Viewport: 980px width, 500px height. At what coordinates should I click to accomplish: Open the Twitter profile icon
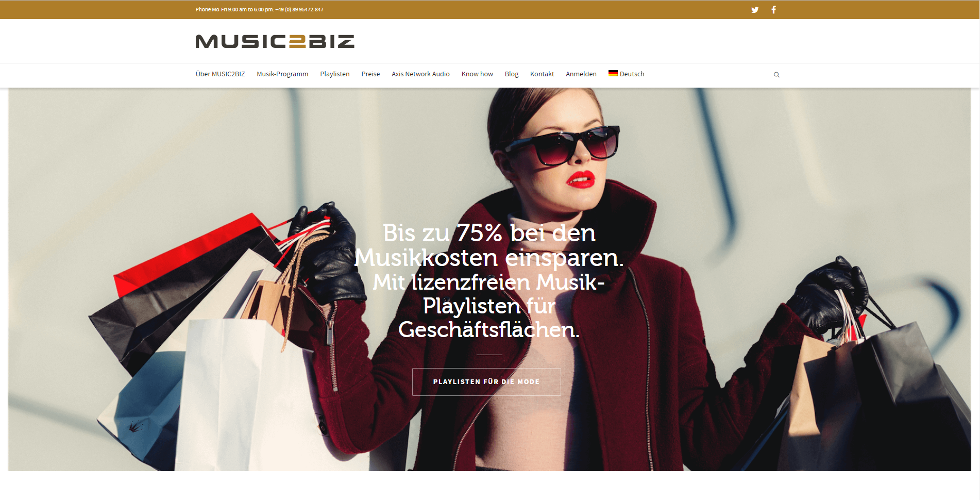(x=755, y=10)
